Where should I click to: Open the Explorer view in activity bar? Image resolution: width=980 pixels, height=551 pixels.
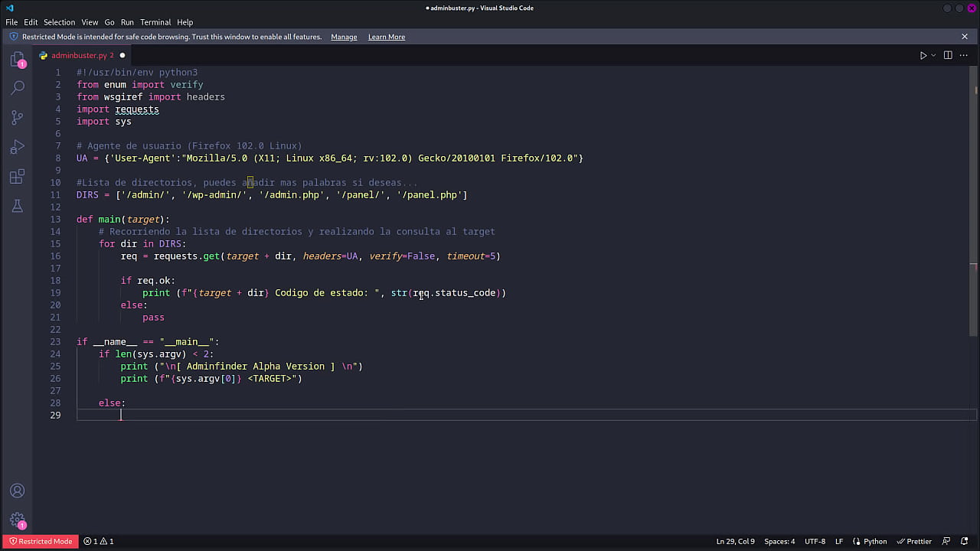pos(17,60)
